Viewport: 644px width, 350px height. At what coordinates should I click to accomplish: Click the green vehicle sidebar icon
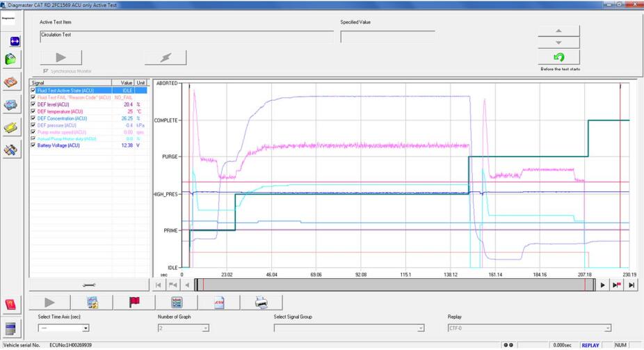pyautogui.click(x=10, y=59)
